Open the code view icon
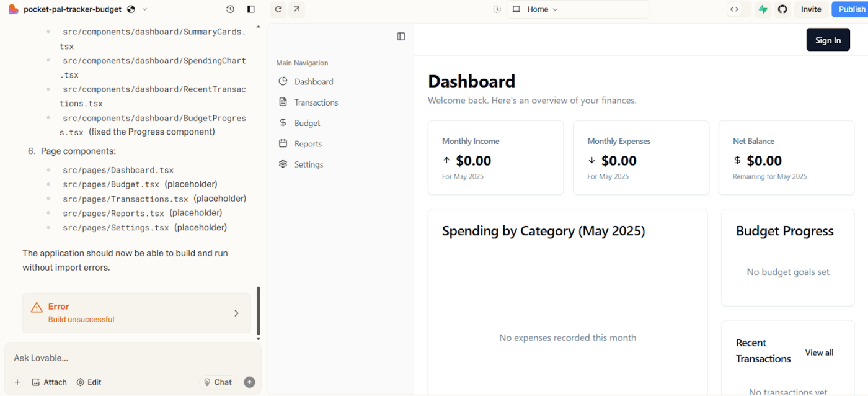The width and height of the screenshot is (868, 396). 734,9
